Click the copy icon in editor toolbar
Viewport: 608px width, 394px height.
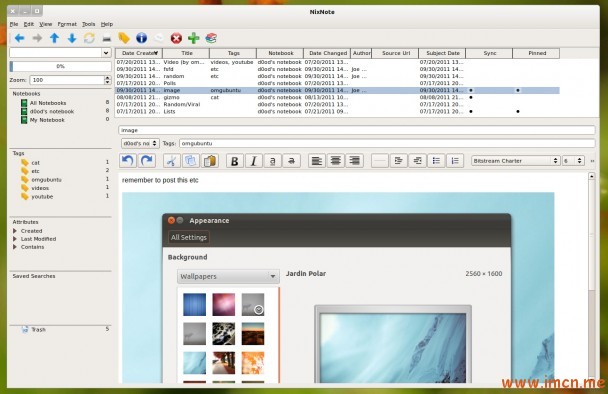click(x=190, y=161)
